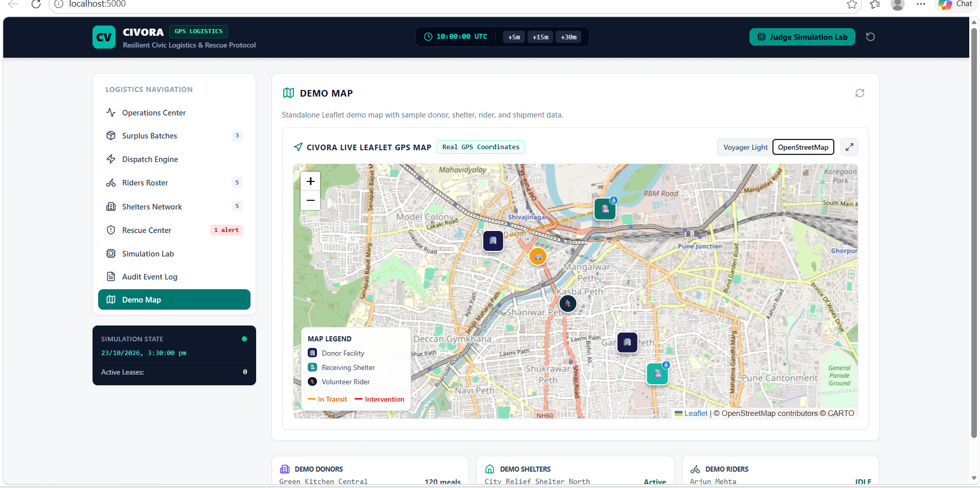This screenshot has height=488, width=980.
Task: Open Shelters Network in navigation
Action: 174,206
